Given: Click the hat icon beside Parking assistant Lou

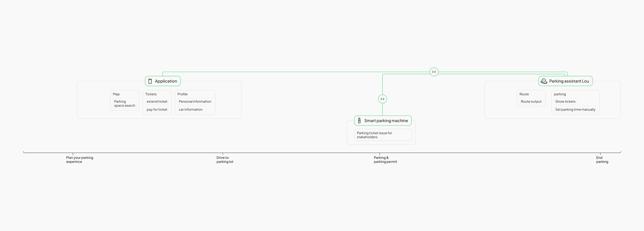Looking at the screenshot, I should click(x=544, y=81).
